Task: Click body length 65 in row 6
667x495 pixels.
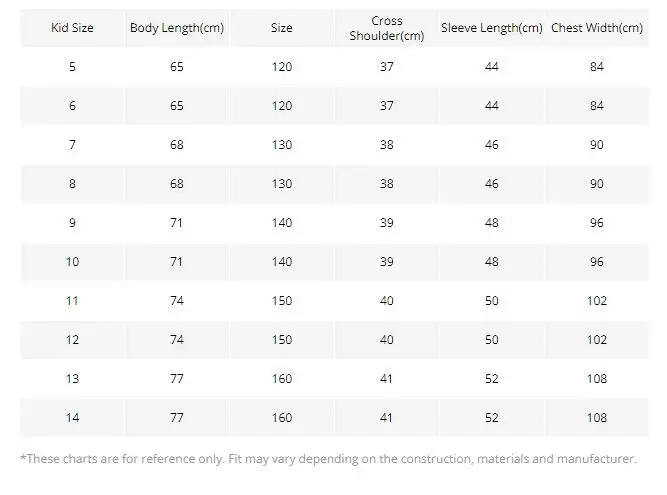Action: pos(177,106)
